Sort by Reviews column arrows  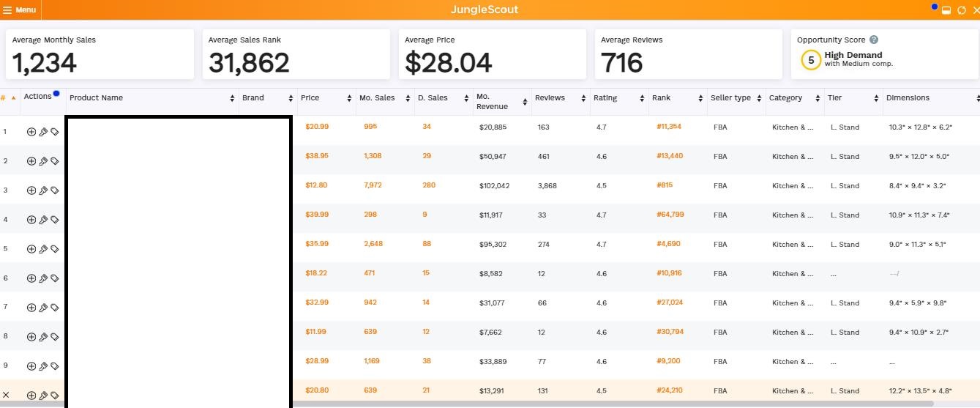click(583, 98)
